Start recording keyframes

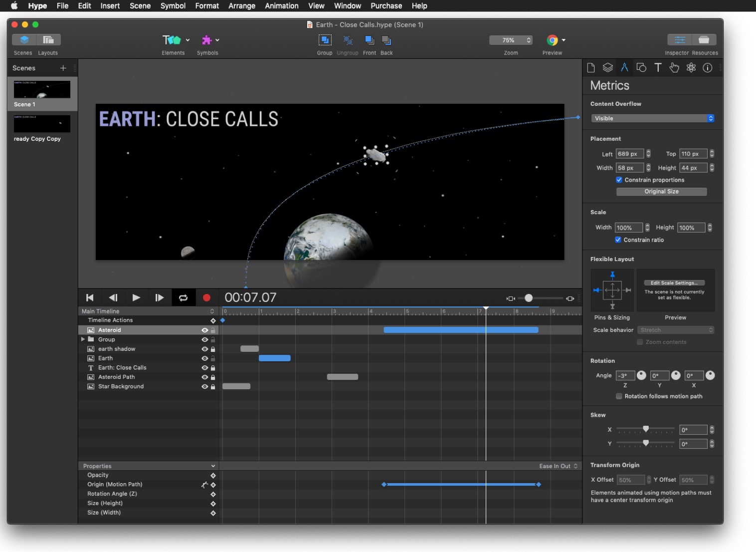coord(206,298)
